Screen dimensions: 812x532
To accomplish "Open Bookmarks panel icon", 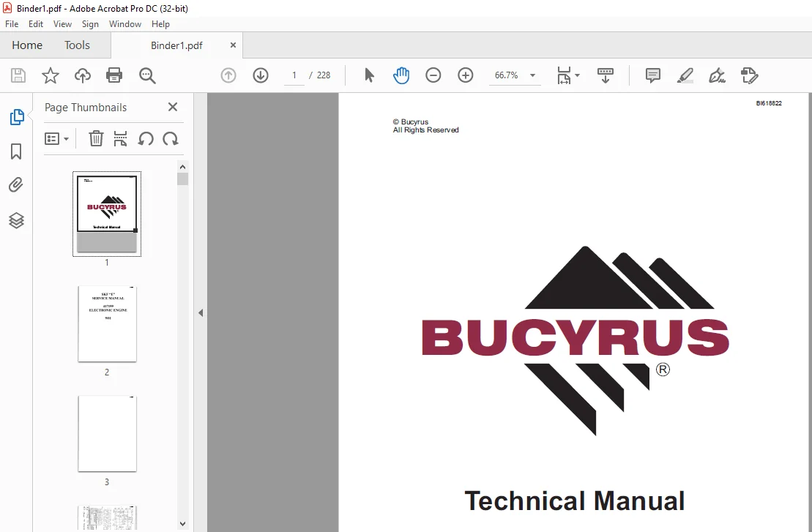I will tap(16, 151).
